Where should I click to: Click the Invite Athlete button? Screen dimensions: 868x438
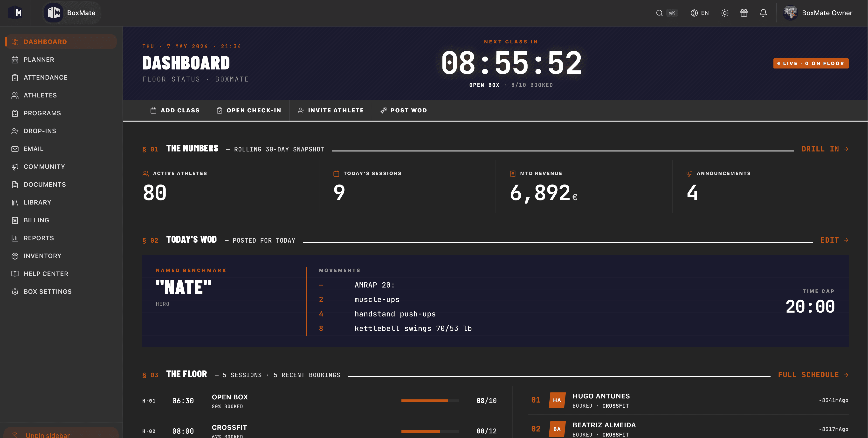click(x=331, y=110)
